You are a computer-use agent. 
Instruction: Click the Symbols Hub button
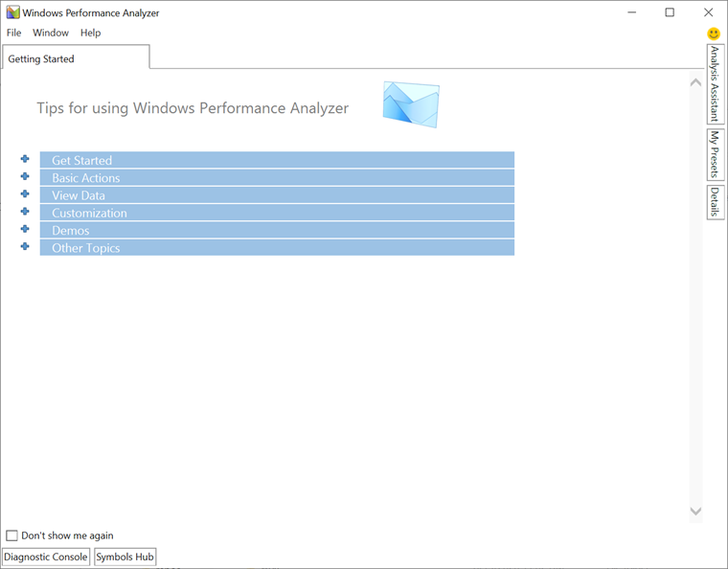coord(125,557)
